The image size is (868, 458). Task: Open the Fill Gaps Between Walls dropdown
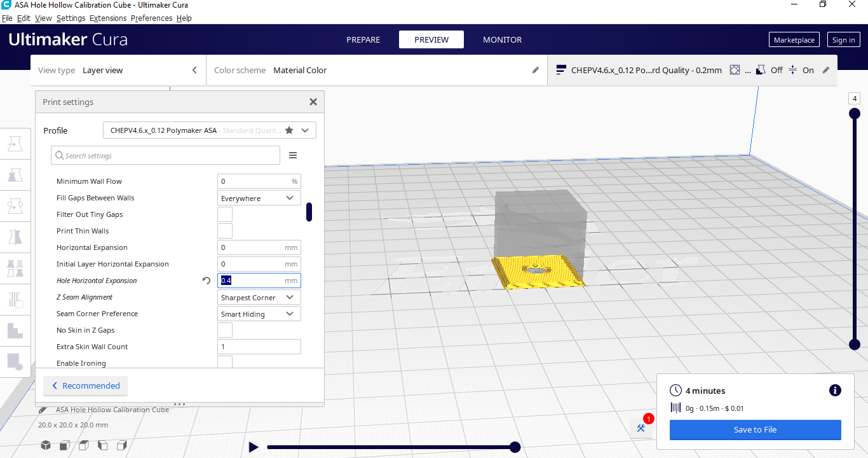[x=259, y=197]
